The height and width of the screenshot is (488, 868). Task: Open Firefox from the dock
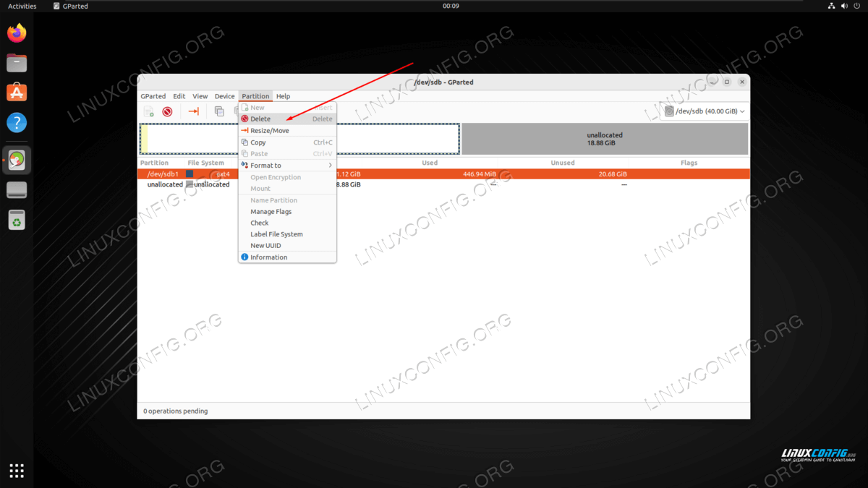pos(17,33)
